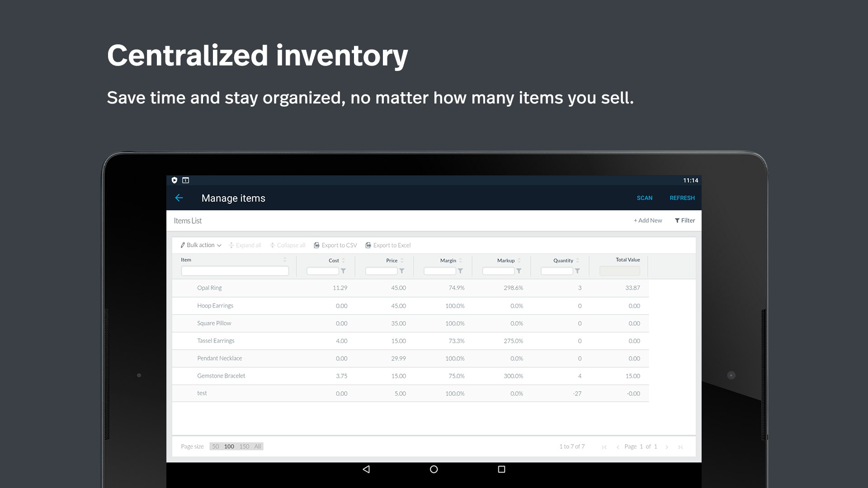
Task: Click + Add New item link
Action: 647,221
